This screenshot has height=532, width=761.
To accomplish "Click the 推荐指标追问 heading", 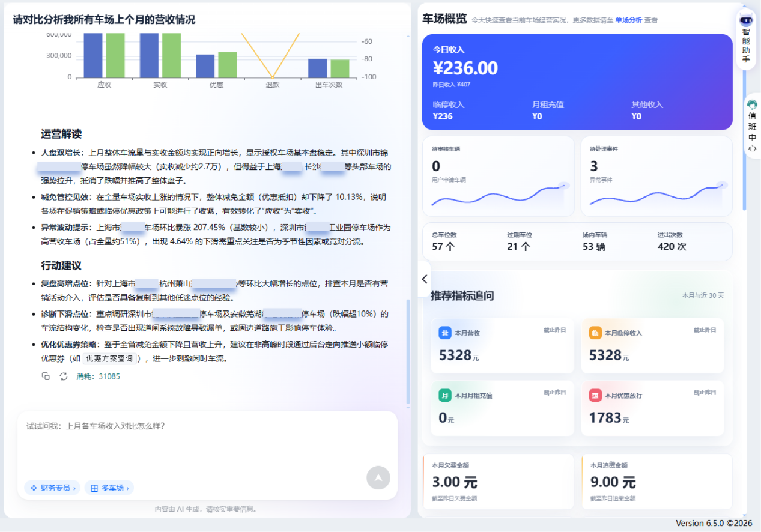I will coord(462,295).
